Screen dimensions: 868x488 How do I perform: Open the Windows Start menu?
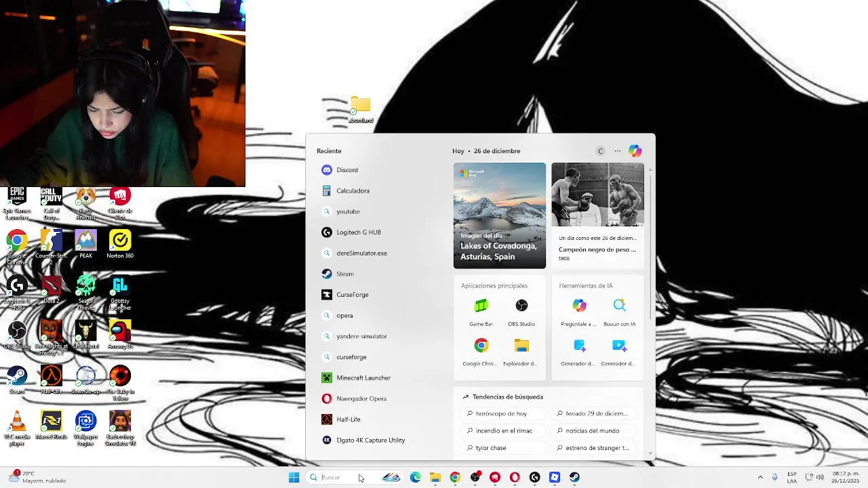[294, 477]
